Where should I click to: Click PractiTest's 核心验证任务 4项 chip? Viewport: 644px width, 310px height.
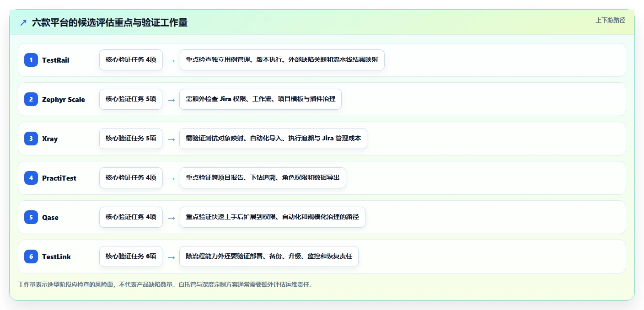pos(131,178)
